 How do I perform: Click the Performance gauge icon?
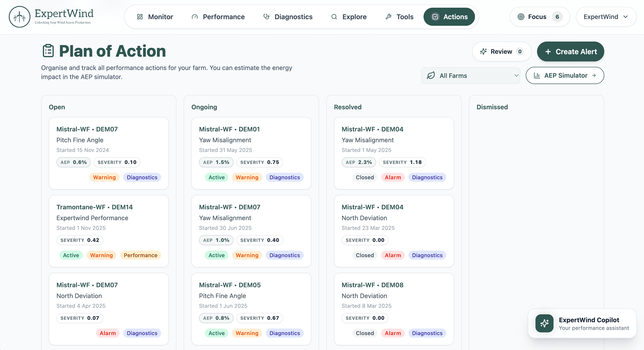(195, 17)
